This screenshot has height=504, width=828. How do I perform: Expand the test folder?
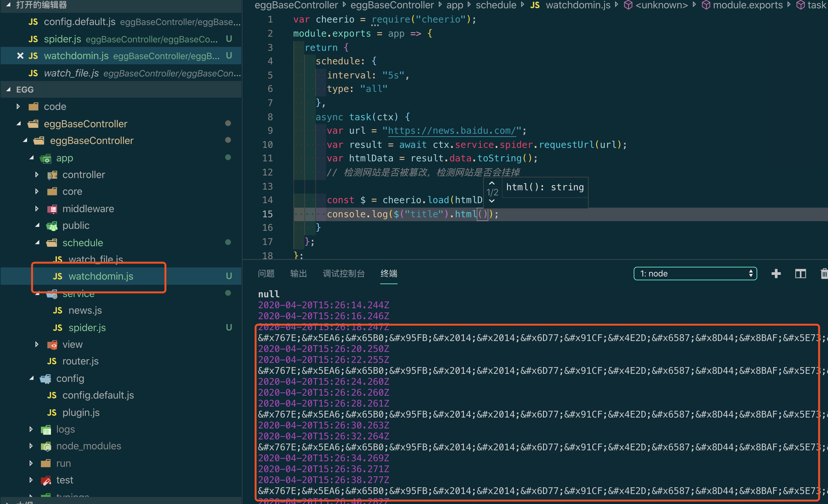click(x=31, y=480)
